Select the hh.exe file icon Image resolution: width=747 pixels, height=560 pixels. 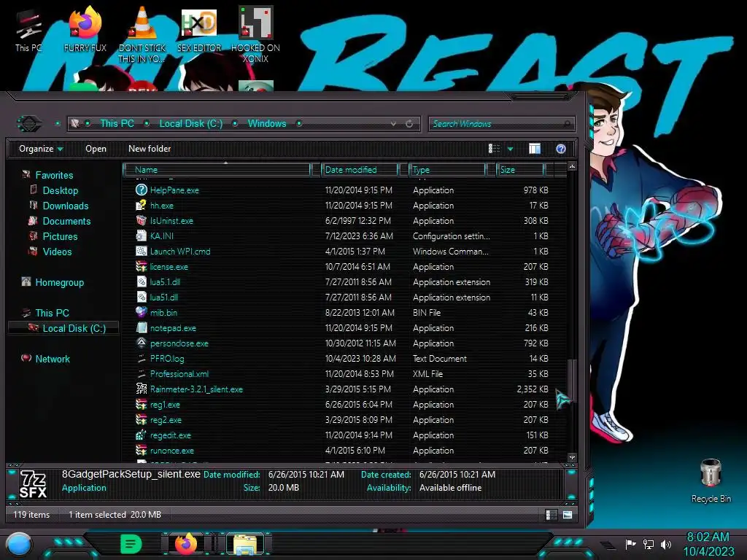[141, 205]
